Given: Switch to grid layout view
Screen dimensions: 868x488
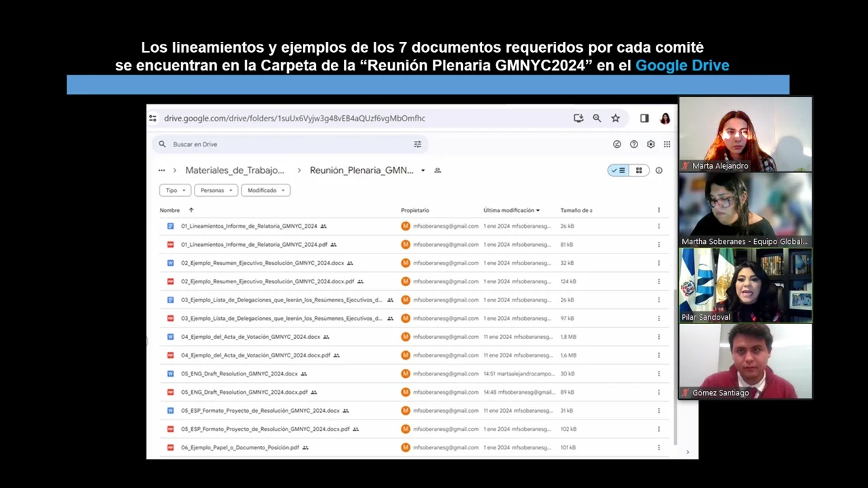Looking at the screenshot, I should pyautogui.click(x=638, y=171).
